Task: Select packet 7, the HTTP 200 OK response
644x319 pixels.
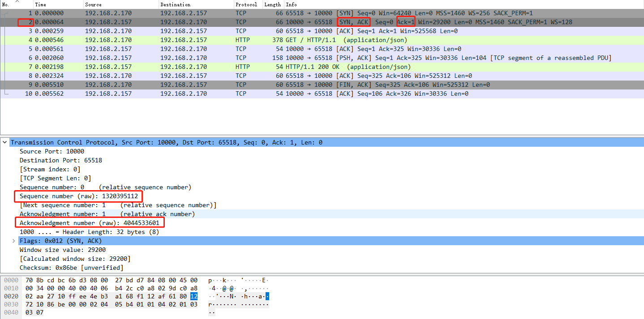Action: pos(179,67)
